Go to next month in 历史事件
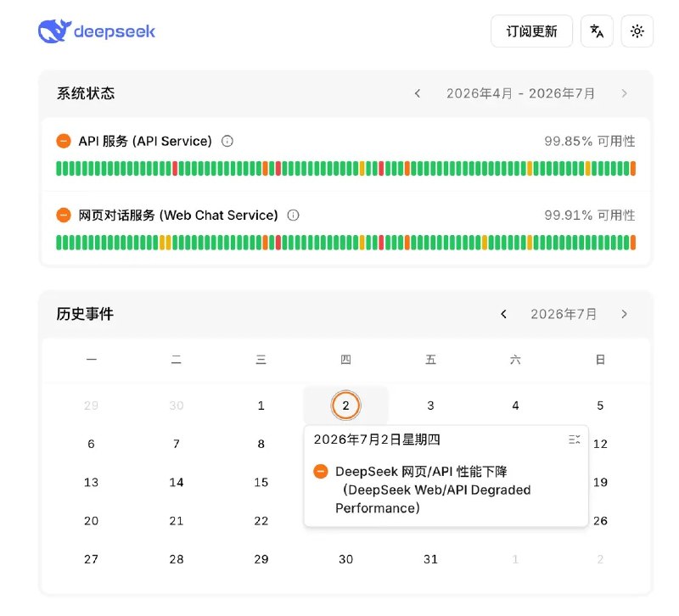 pyautogui.click(x=624, y=314)
